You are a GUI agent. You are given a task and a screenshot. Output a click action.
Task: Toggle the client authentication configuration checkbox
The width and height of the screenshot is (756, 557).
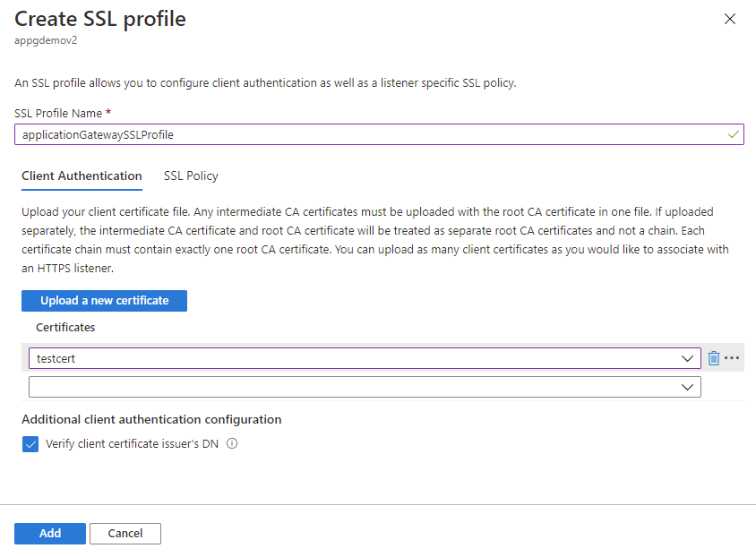click(30, 443)
